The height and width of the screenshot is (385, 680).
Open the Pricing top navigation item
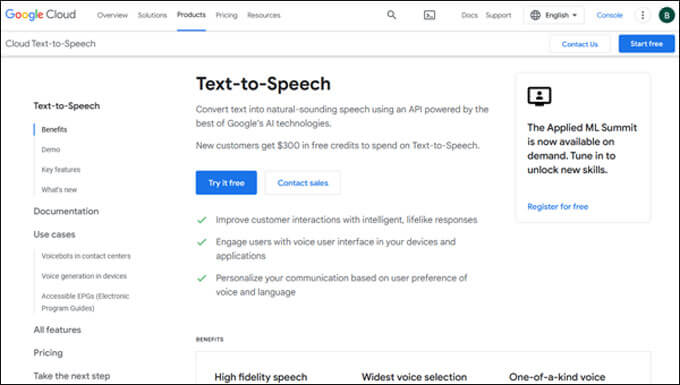click(227, 15)
